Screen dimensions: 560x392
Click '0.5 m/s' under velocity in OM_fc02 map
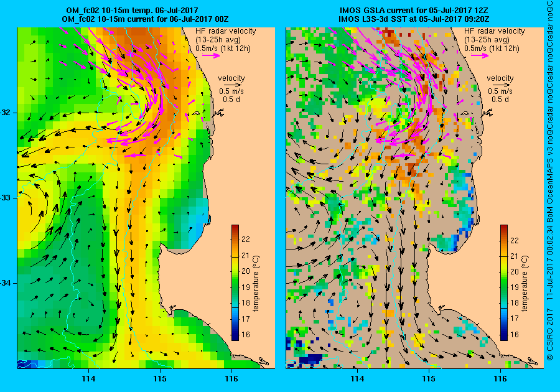click(x=231, y=91)
